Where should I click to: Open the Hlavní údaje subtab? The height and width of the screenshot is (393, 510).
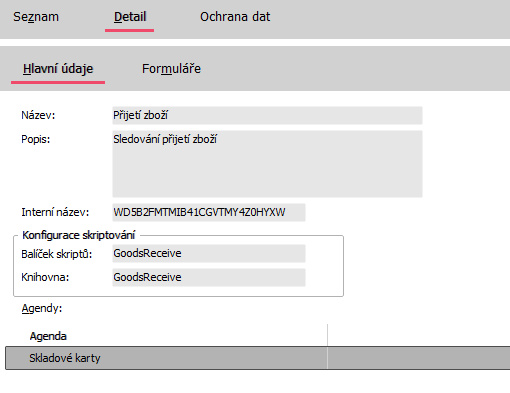point(58,69)
